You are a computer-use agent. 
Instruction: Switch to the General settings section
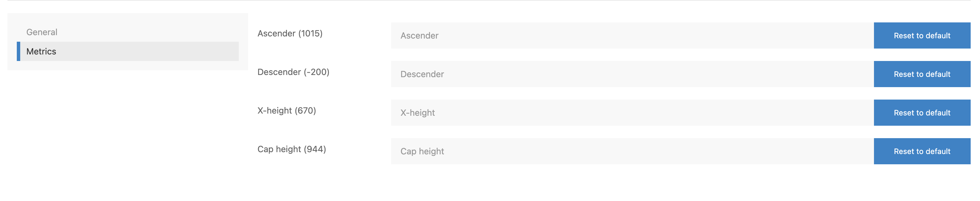coord(42,32)
